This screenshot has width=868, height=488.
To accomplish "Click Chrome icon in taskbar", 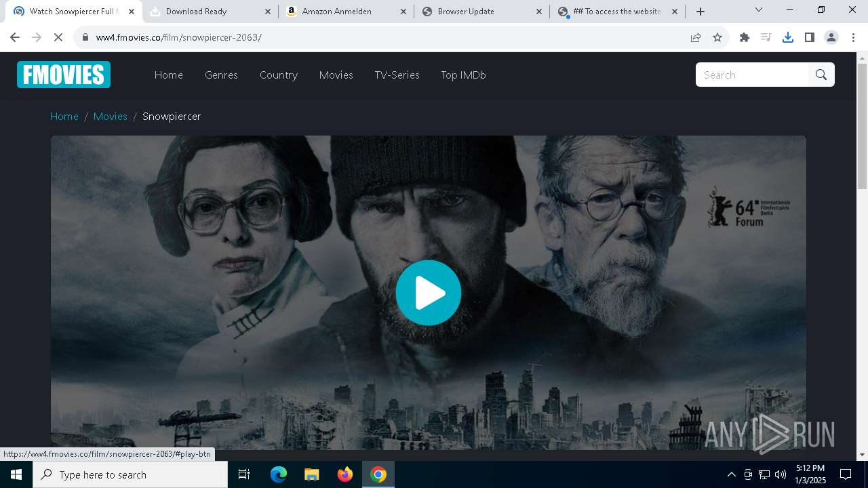I will 378,474.
